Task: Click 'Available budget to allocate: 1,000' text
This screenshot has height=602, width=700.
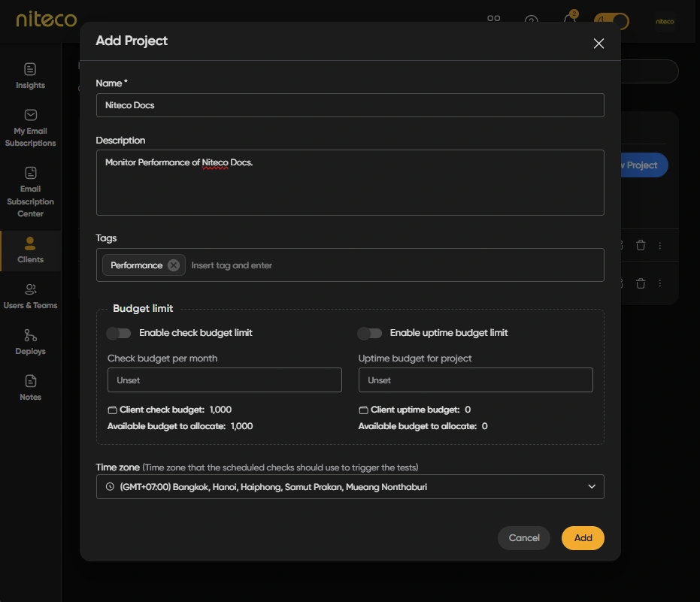Action: 180,426
